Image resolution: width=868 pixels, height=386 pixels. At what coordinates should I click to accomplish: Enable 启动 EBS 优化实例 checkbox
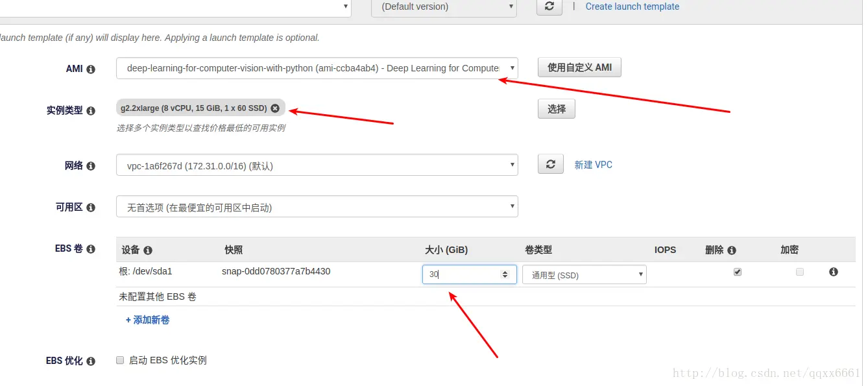point(120,360)
